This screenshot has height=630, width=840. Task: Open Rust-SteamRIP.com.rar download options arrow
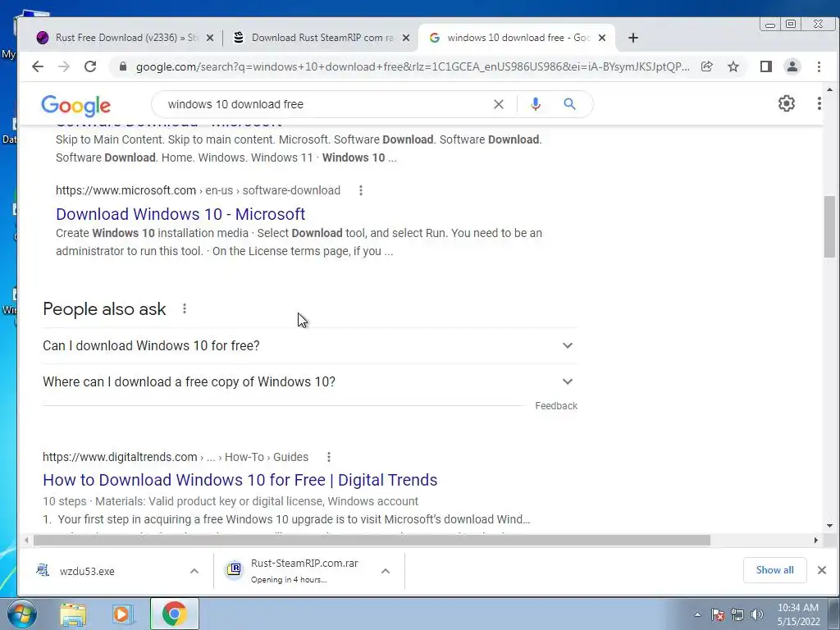tap(386, 571)
